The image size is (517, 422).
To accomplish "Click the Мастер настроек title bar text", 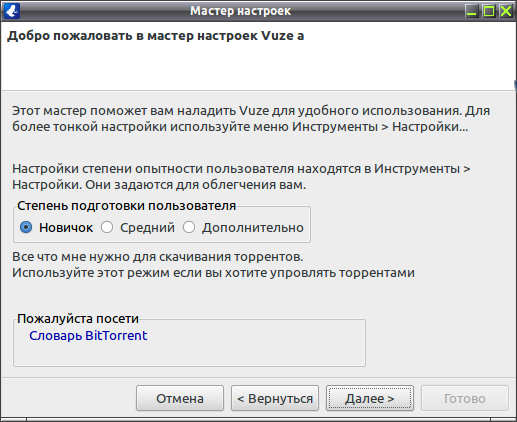I will click(240, 11).
